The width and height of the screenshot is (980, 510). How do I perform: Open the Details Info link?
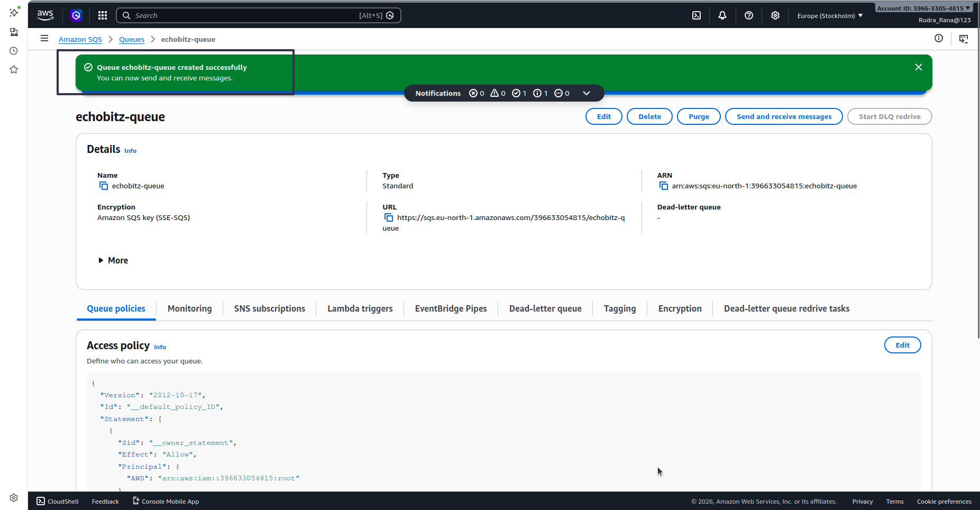coord(131,151)
